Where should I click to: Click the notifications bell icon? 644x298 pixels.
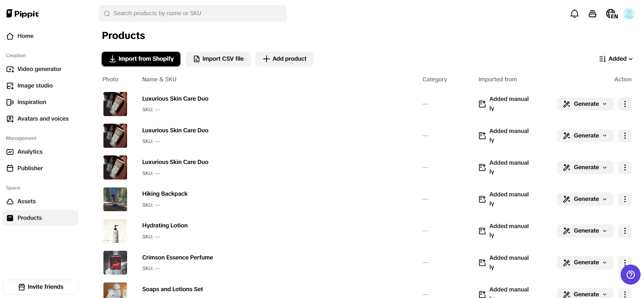(574, 14)
